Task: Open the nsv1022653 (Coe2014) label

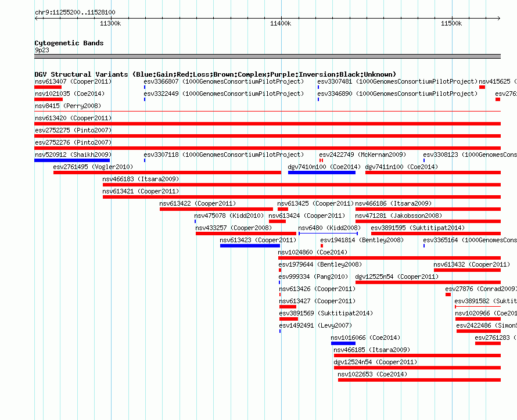Action: (x=372, y=374)
